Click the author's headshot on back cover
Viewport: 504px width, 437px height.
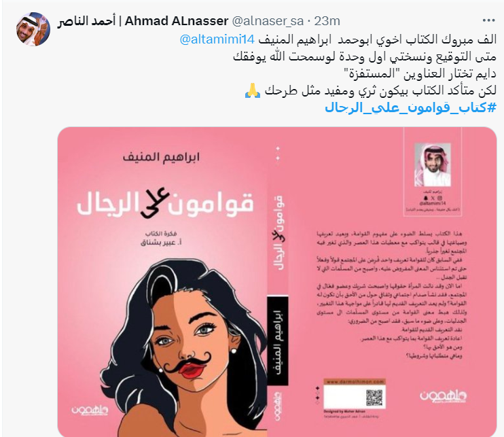(433, 165)
